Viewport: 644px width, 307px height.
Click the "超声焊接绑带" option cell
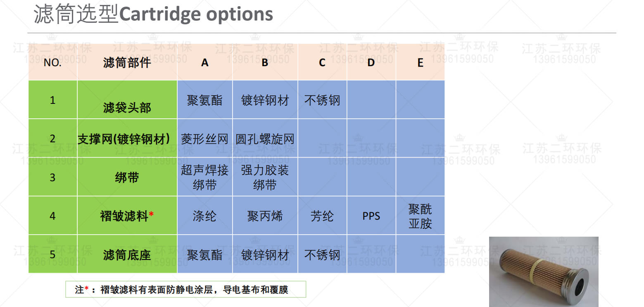tap(204, 177)
